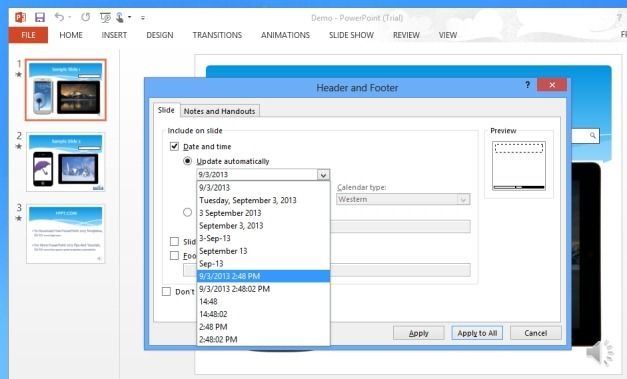The width and height of the screenshot is (627, 379).
Task: Open the DESIGN ribbon tab
Action: coord(160,35)
